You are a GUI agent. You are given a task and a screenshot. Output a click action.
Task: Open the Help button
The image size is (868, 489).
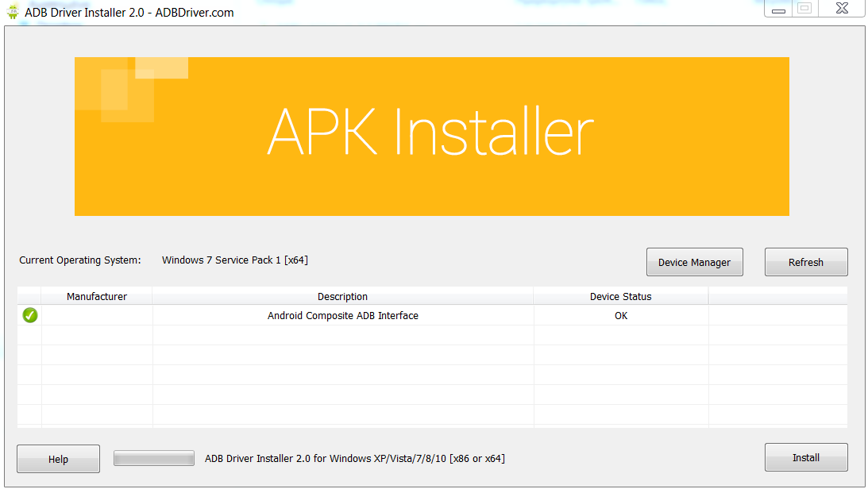click(x=58, y=459)
